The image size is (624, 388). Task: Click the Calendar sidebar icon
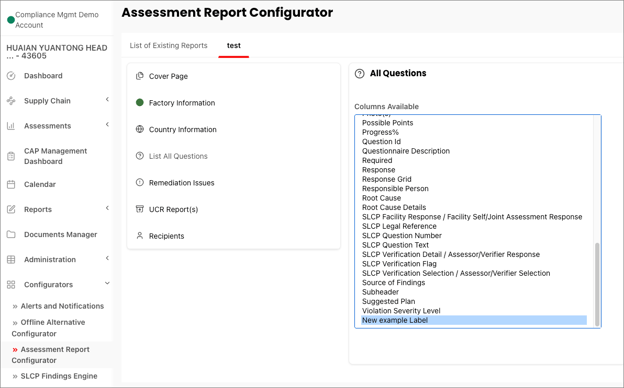(11, 184)
